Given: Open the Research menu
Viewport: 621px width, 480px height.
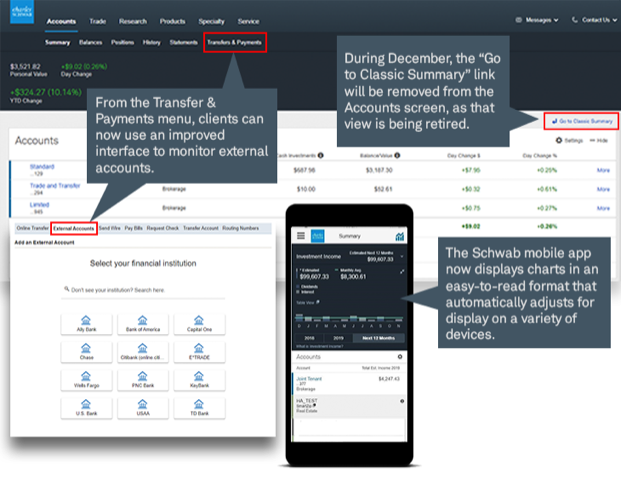Looking at the screenshot, I should pos(133,21).
